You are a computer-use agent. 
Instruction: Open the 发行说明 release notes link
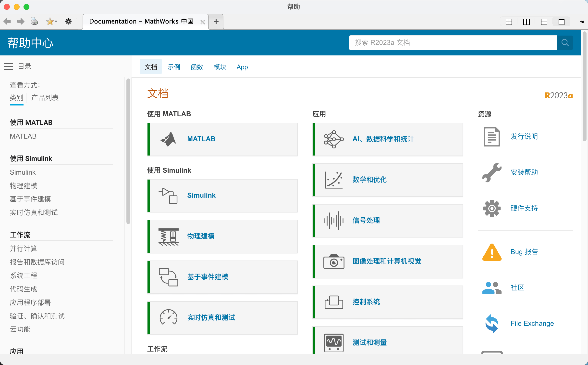click(524, 136)
